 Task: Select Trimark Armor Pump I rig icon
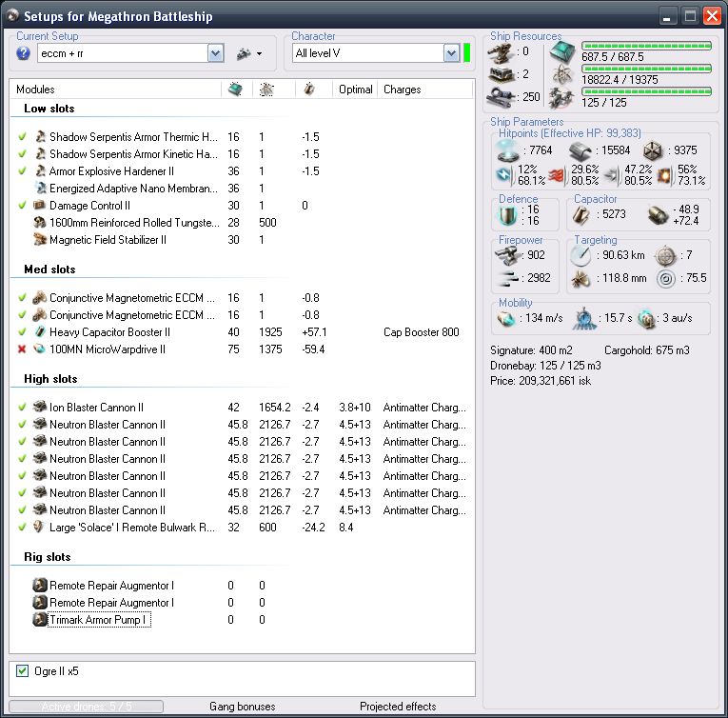click(40, 620)
